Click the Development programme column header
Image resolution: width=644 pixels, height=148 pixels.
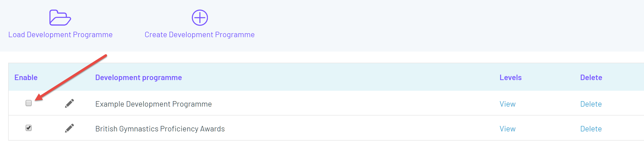point(138,78)
